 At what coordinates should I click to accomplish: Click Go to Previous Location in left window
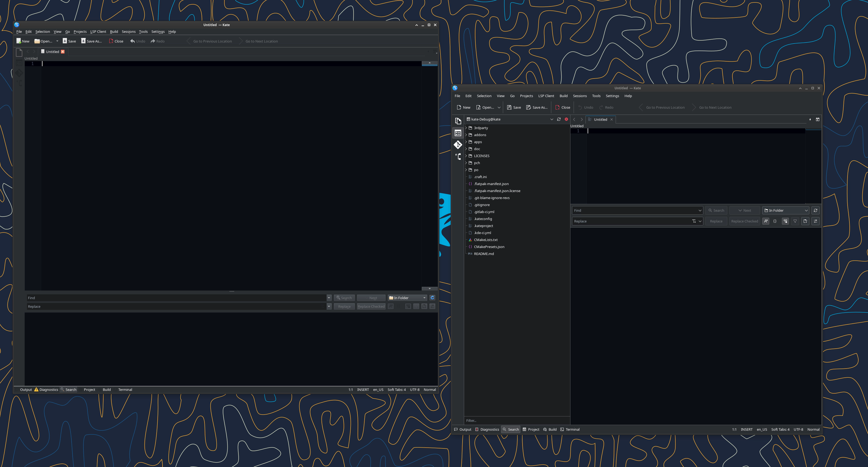[209, 41]
